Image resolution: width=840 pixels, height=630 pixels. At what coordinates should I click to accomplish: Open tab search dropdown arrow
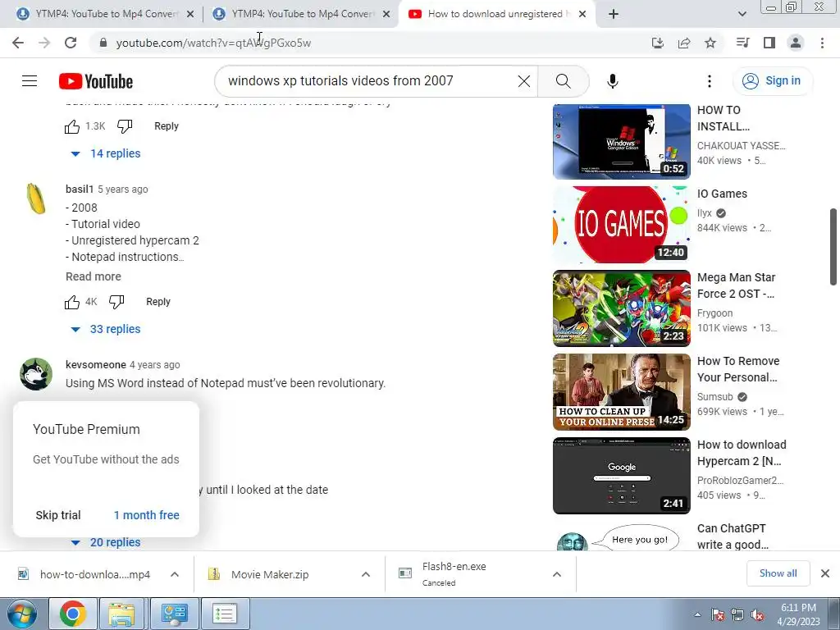click(x=742, y=14)
